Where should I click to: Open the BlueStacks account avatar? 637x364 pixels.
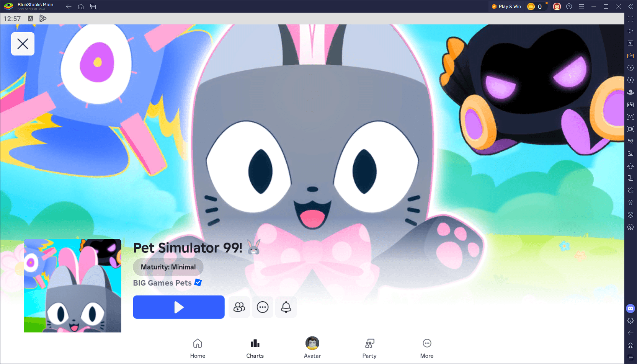tap(557, 7)
